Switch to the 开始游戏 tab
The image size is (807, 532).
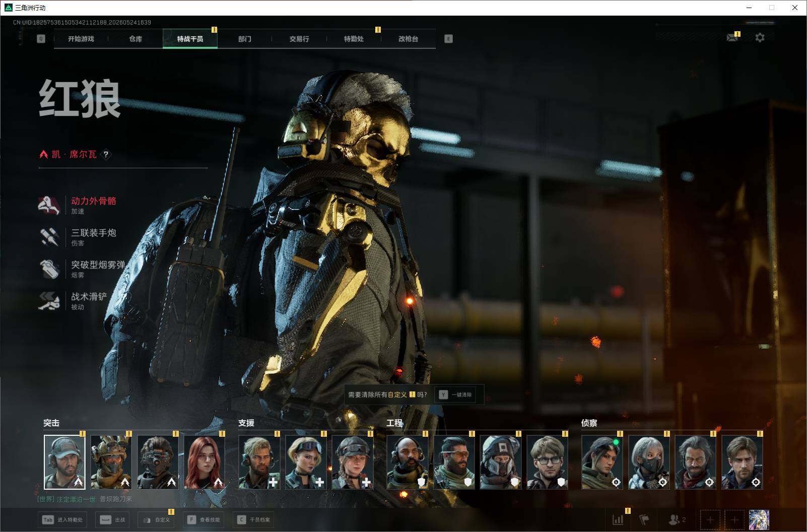point(81,39)
